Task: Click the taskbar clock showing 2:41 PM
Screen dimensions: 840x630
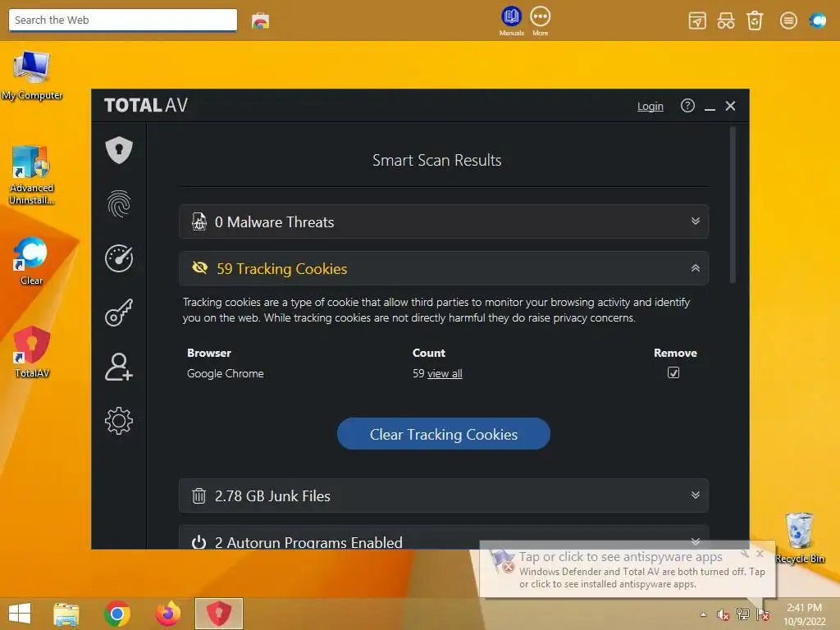Action: coord(804,614)
